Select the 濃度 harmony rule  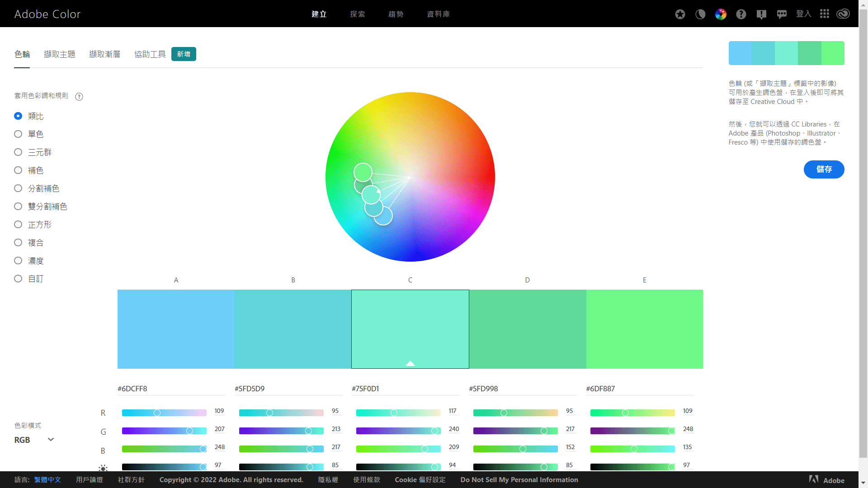click(29, 261)
